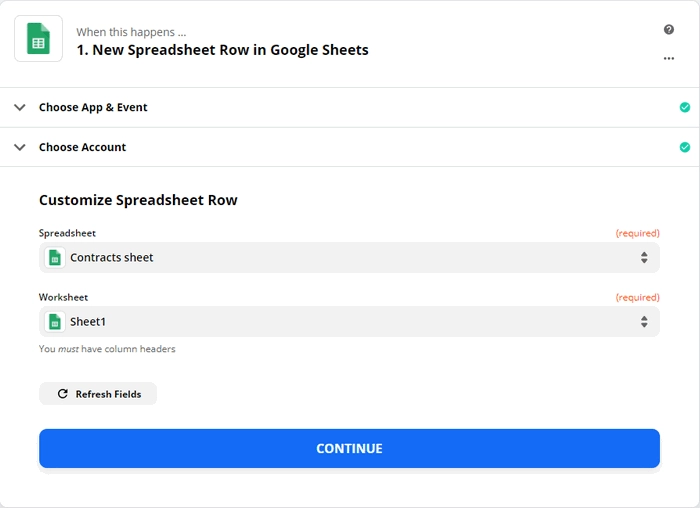
Task: Open the Worksheet dropdown showing Sheet1
Action: [349, 322]
